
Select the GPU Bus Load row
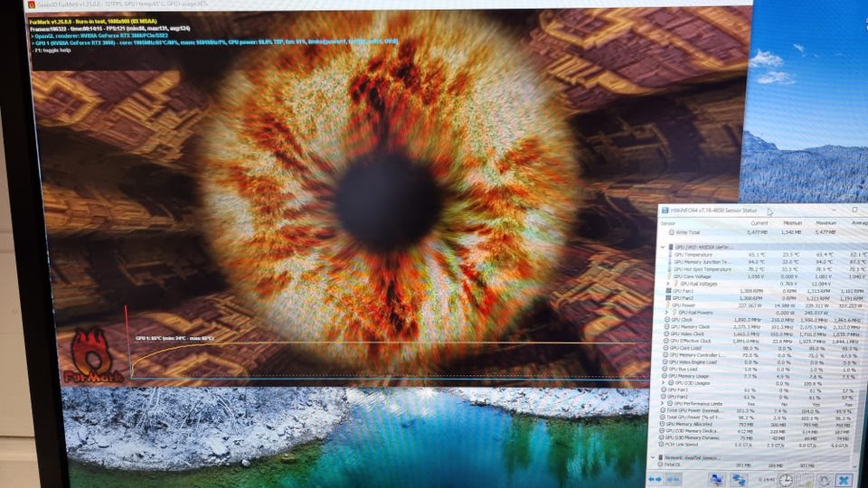pyautogui.click(x=761, y=369)
